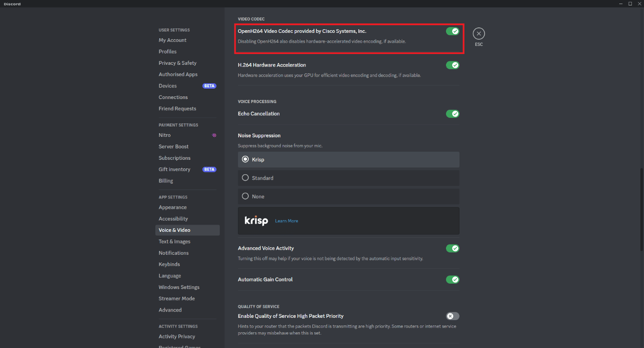Turn off Automatic Gain Control
Viewport: 644px width, 348px height.
tap(453, 279)
